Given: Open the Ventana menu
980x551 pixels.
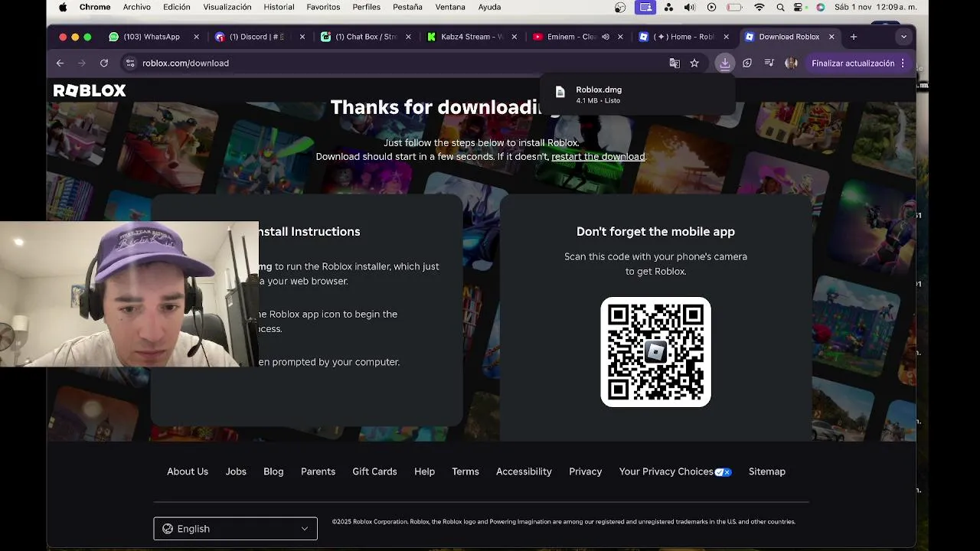Looking at the screenshot, I should (450, 7).
